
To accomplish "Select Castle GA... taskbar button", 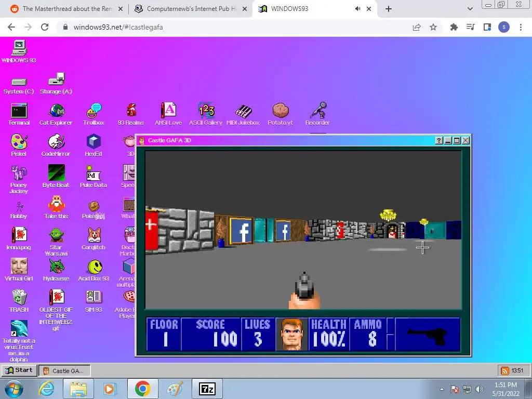I will 65,370.
